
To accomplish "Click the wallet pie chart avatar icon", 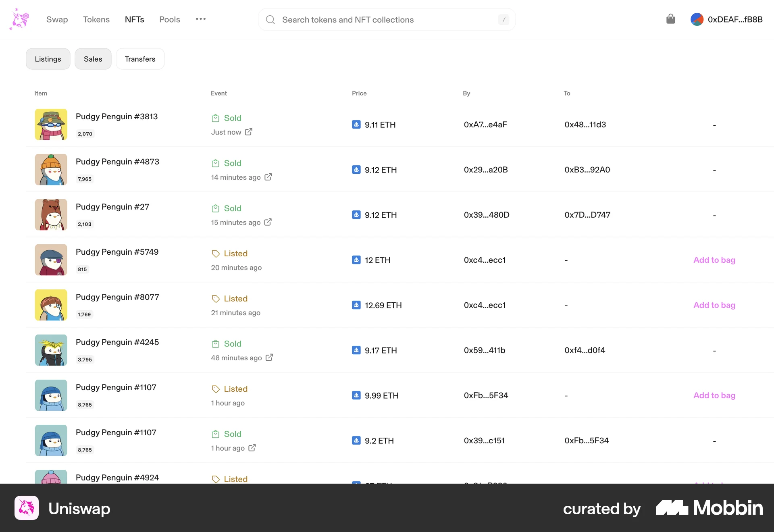I will pos(697,19).
